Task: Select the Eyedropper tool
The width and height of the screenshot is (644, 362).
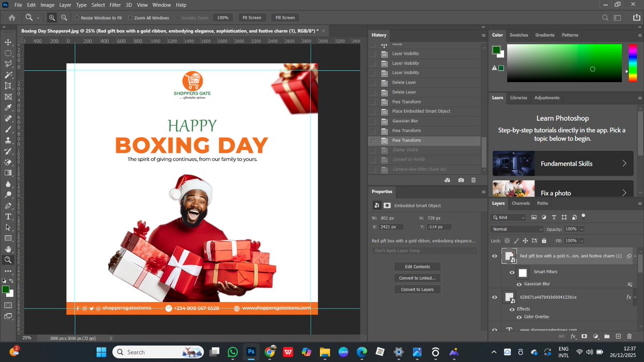Action: pyautogui.click(x=8, y=108)
